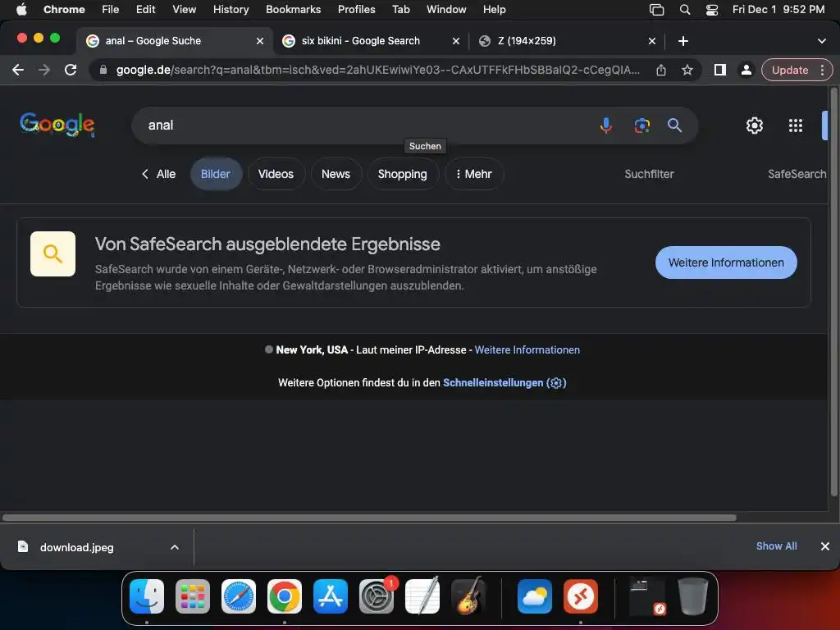Viewport: 840px width, 630px height.
Task: Click the address bar URL
Action: (377, 71)
